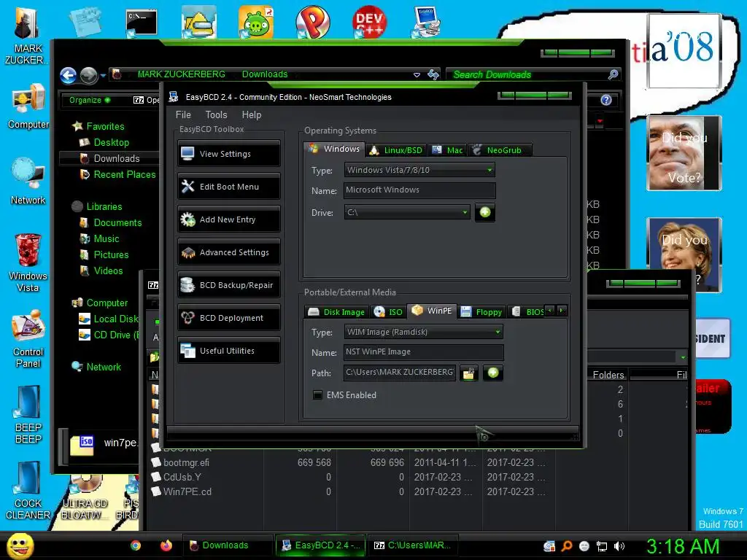
Task: Open Recycle Bin labeled Windows Vista
Action: [x=28, y=262]
